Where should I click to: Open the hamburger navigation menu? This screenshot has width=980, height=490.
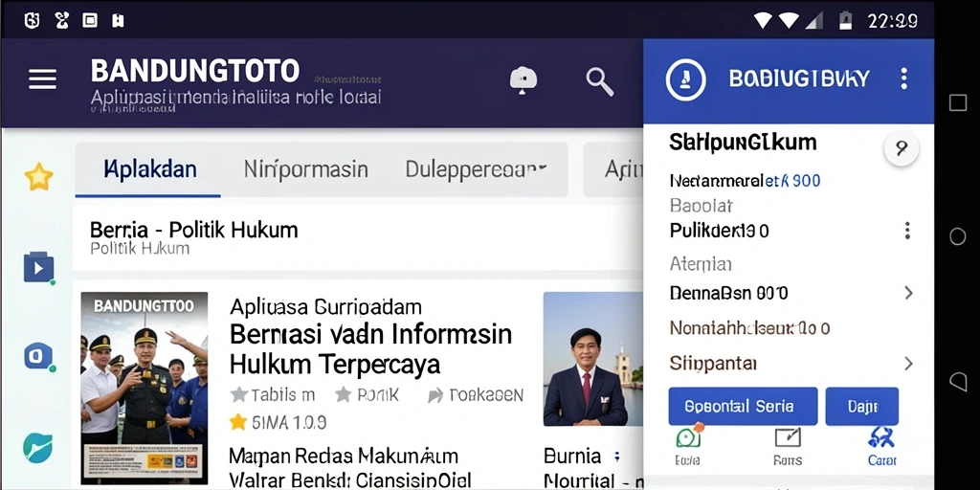tap(42, 79)
